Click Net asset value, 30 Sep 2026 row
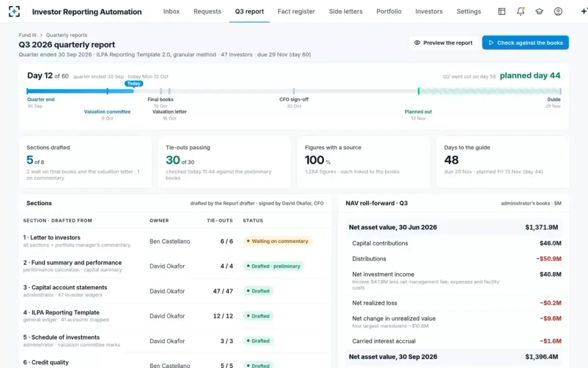The image size is (588, 368). point(453,357)
